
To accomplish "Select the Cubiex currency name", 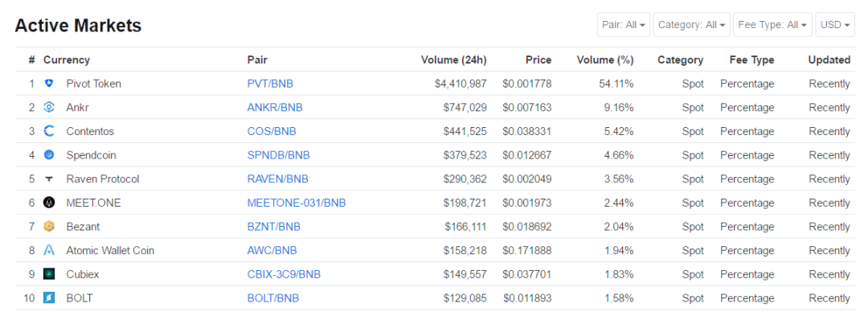I will (x=83, y=274).
